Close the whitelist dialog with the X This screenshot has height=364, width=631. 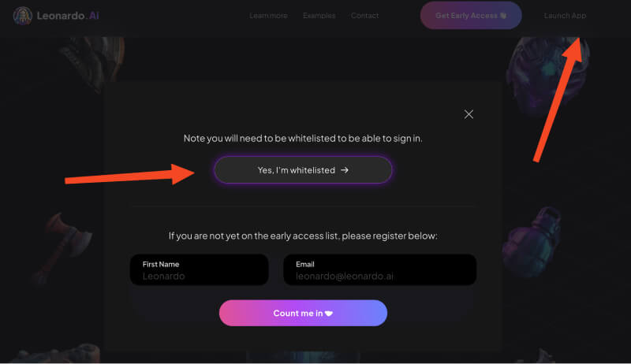click(x=469, y=114)
